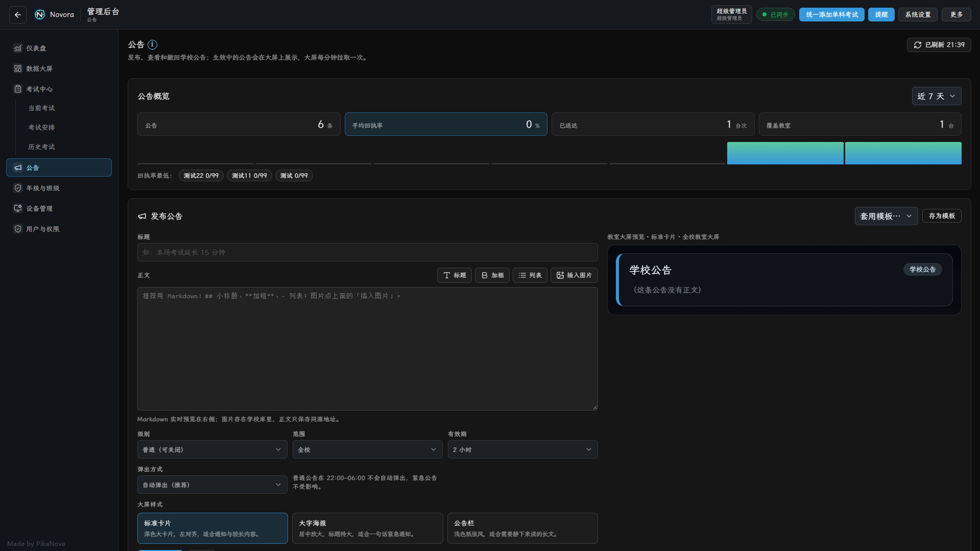This screenshot has width=980, height=551.
Task: Open 设备管理 sidebar item
Action: pyautogui.click(x=59, y=208)
